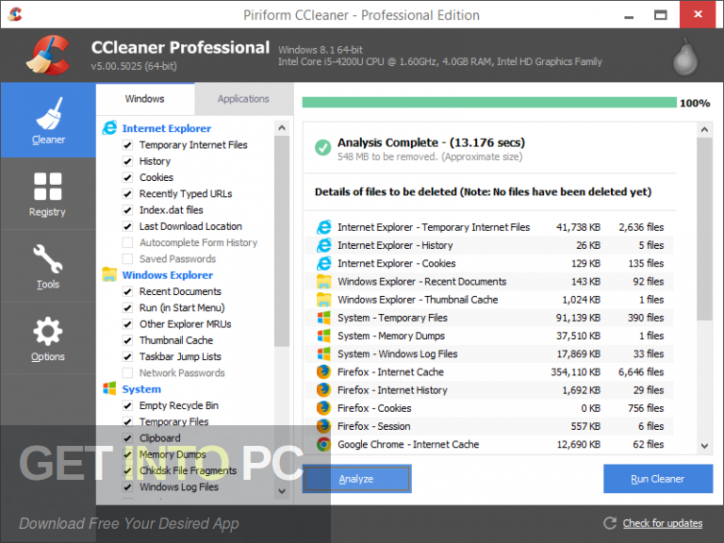Click the options list scrollbar thumb
The width and height of the screenshot is (724, 543).
point(282,241)
